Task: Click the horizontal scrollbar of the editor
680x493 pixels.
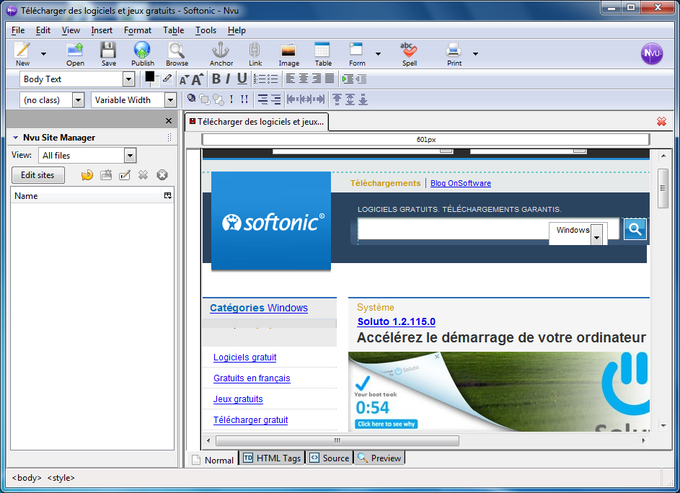Action: pos(337,441)
